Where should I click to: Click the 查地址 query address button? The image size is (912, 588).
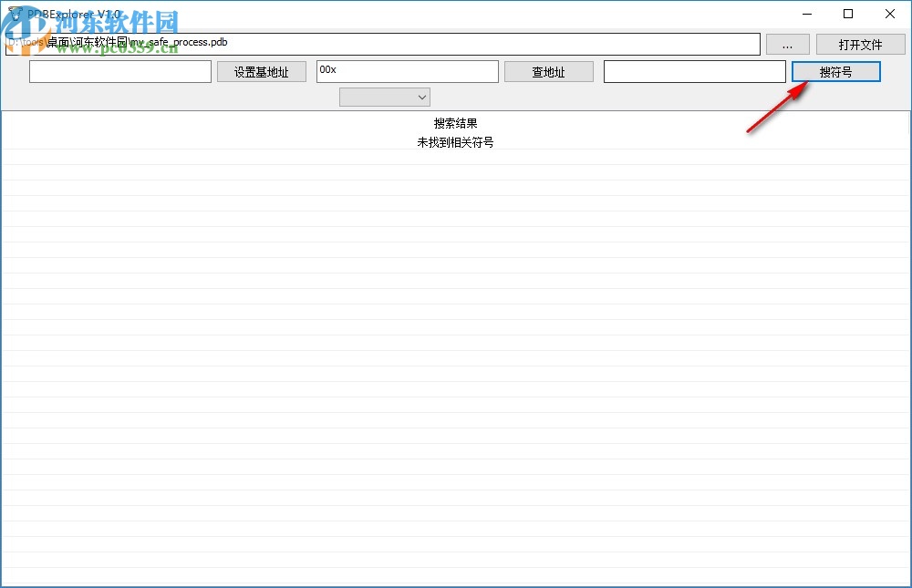pyautogui.click(x=548, y=70)
